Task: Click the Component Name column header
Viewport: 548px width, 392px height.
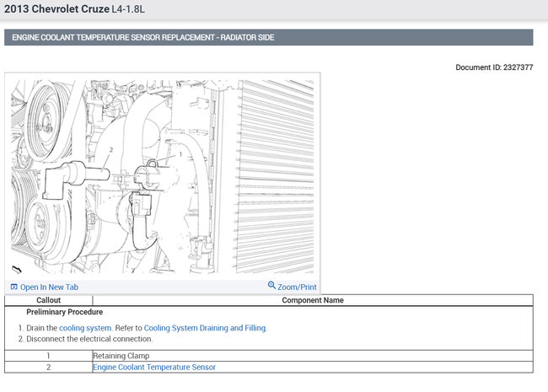Action: 313,300
